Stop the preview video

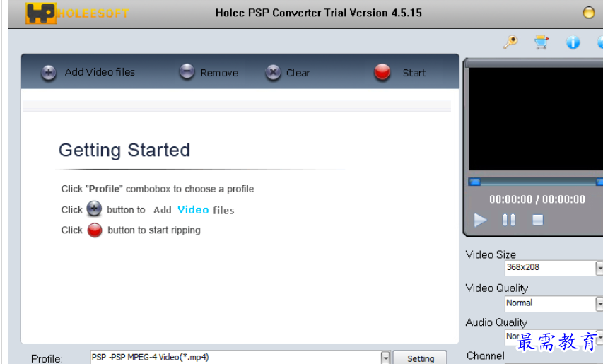click(x=538, y=220)
